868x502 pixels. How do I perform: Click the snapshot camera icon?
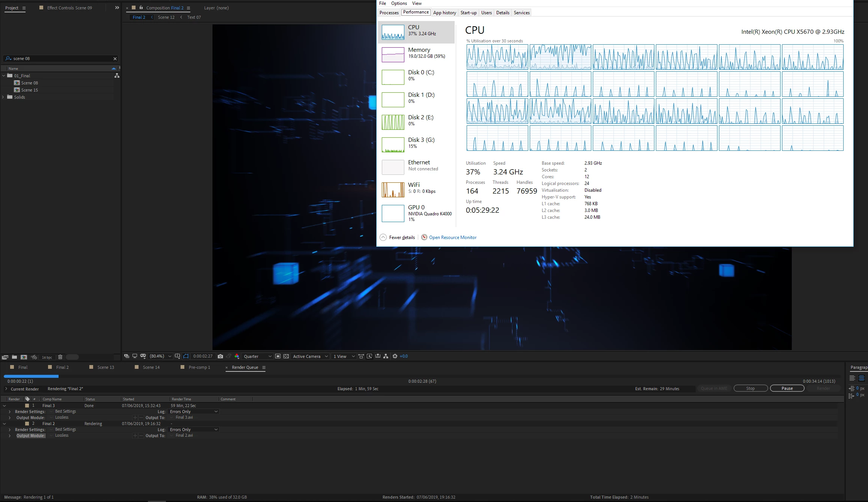pyautogui.click(x=220, y=356)
